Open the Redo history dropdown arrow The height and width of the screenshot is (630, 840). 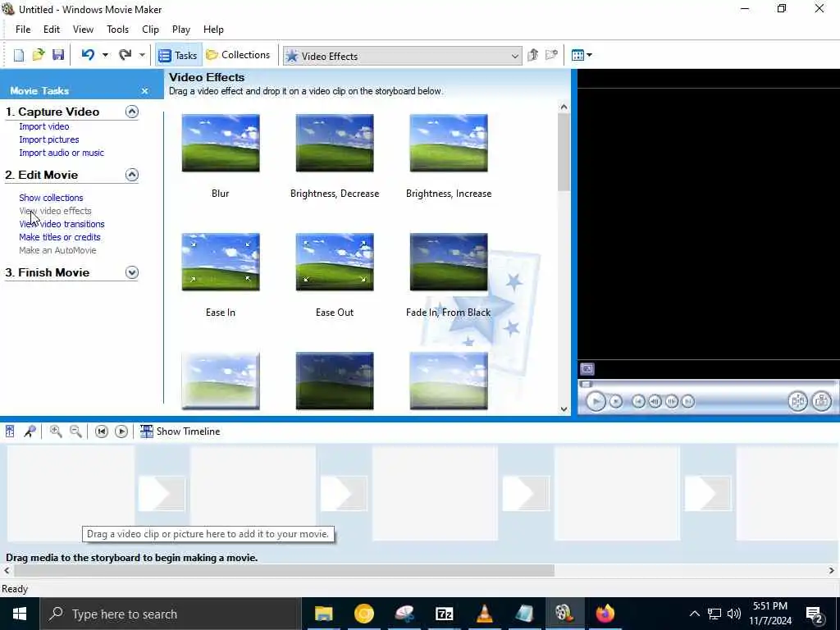click(x=142, y=55)
